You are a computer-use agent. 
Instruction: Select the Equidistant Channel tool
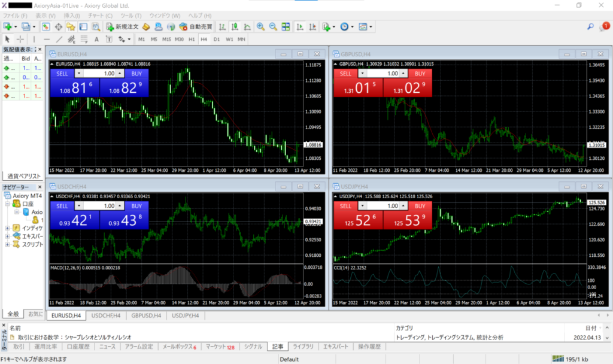(x=72, y=39)
